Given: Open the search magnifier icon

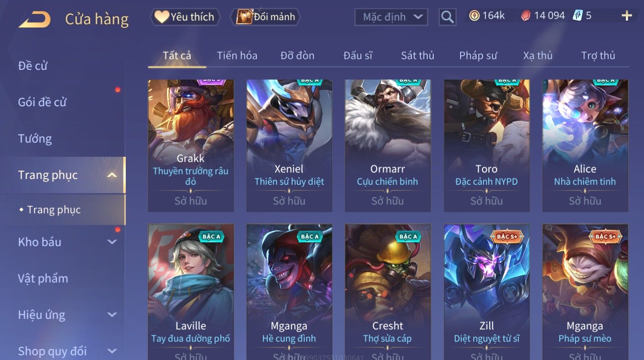Looking at the screenshot, I should [447, 17].
